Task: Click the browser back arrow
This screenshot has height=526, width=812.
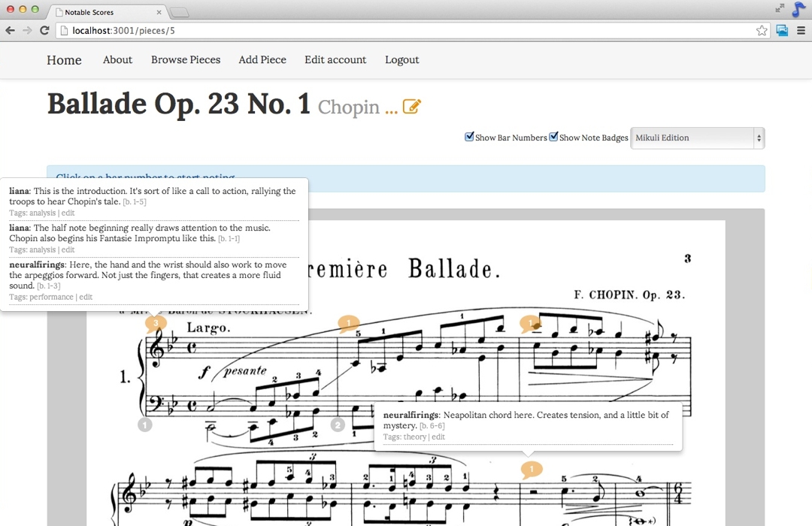Action: tap(10, 30)
